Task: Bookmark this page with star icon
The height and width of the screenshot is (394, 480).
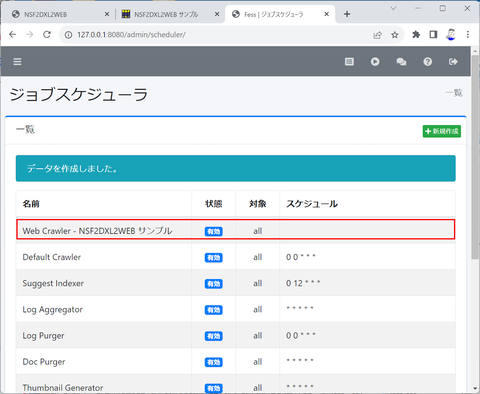Action: [395, 35]
